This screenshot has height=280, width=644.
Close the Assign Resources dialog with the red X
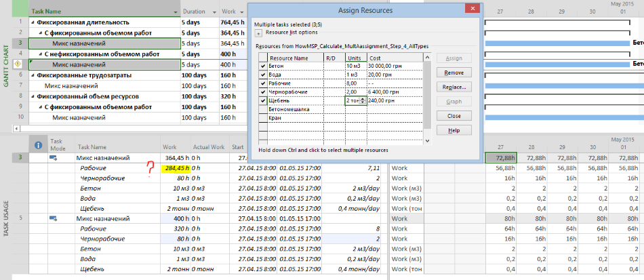click(x=472, y=9)
